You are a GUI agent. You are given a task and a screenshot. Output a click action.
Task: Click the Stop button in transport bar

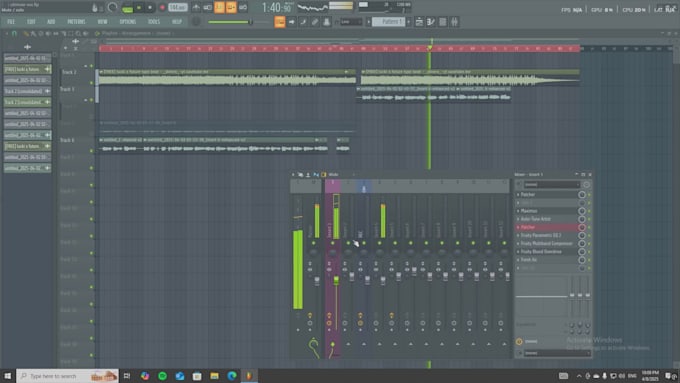(150, 7)
